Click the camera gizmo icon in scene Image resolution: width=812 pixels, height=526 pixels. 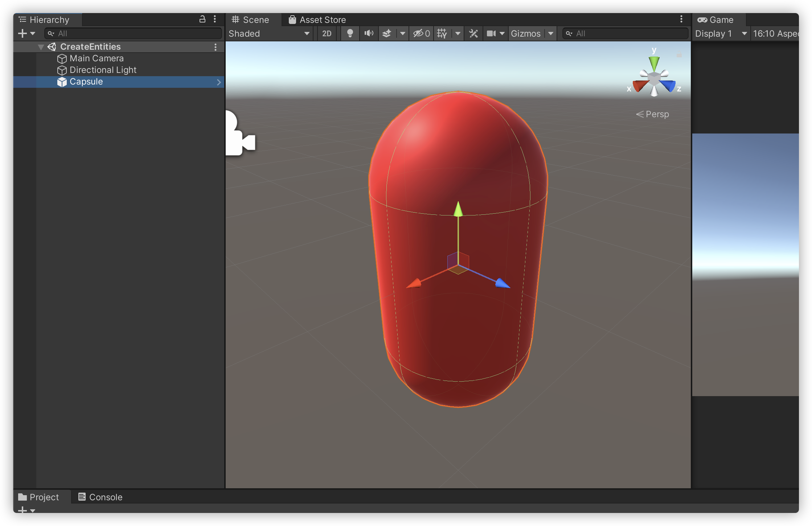tap(240, 133)
